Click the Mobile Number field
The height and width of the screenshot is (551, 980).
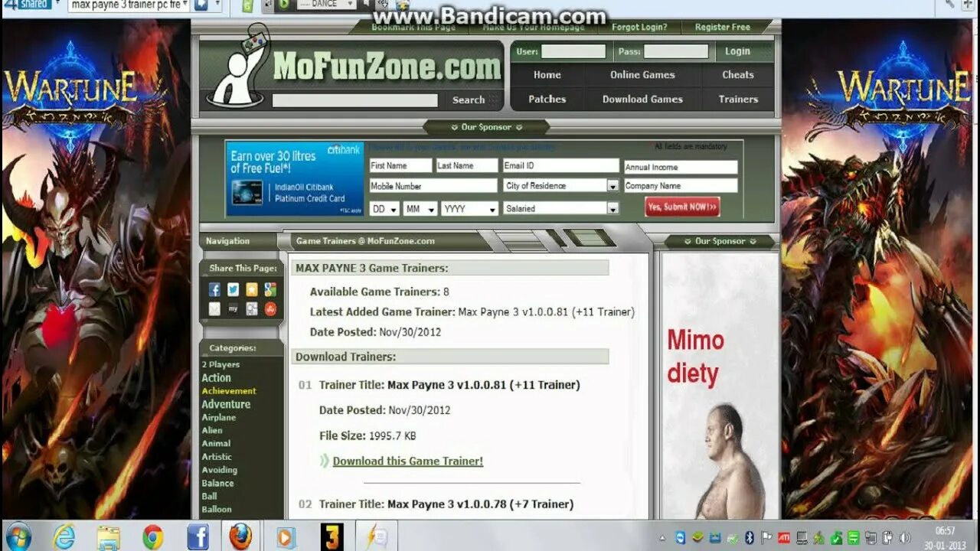pyautogui.click(x=433, y=186)
